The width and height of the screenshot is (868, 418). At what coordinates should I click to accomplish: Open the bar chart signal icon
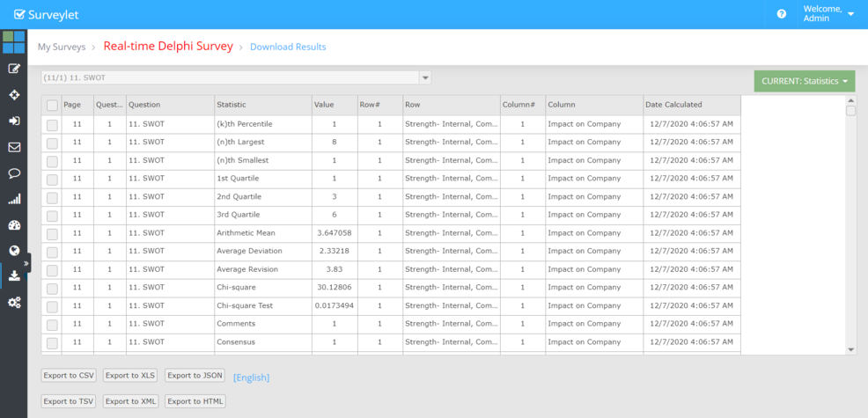14,199
